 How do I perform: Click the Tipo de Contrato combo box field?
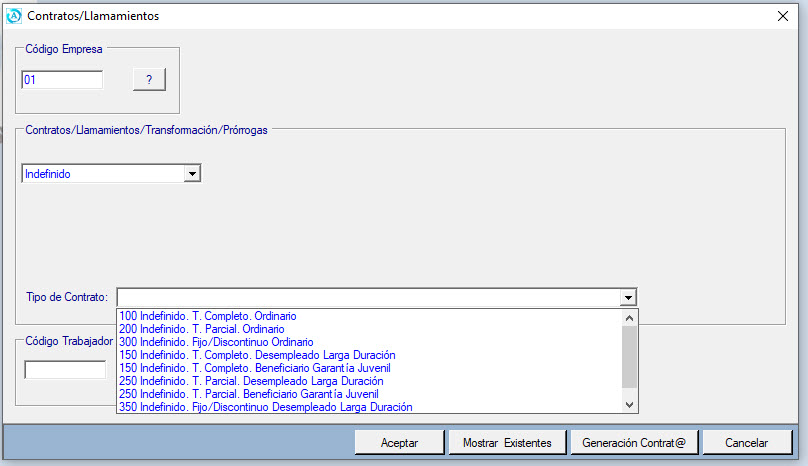pos(368,297)
